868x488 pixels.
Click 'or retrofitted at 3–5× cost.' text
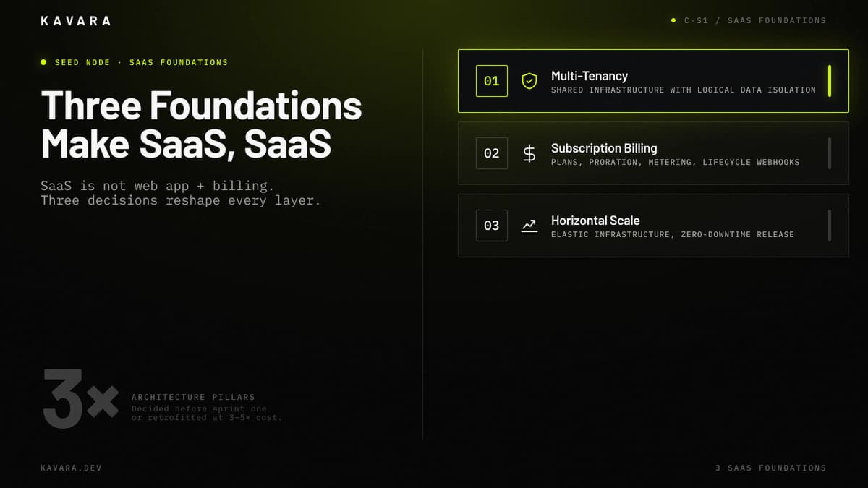tap(207, 417)
